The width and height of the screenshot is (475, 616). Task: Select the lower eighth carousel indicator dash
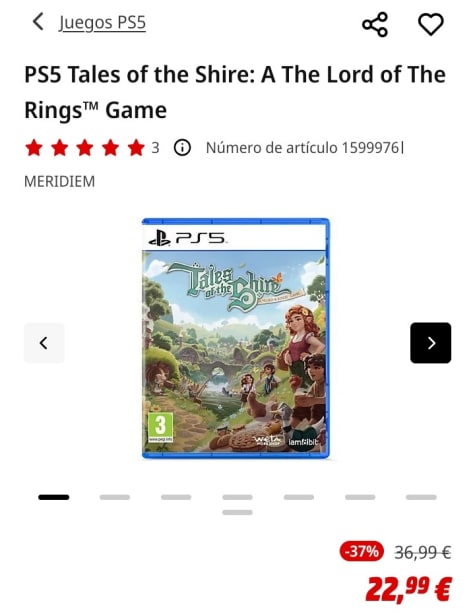(x=237, y=512)
